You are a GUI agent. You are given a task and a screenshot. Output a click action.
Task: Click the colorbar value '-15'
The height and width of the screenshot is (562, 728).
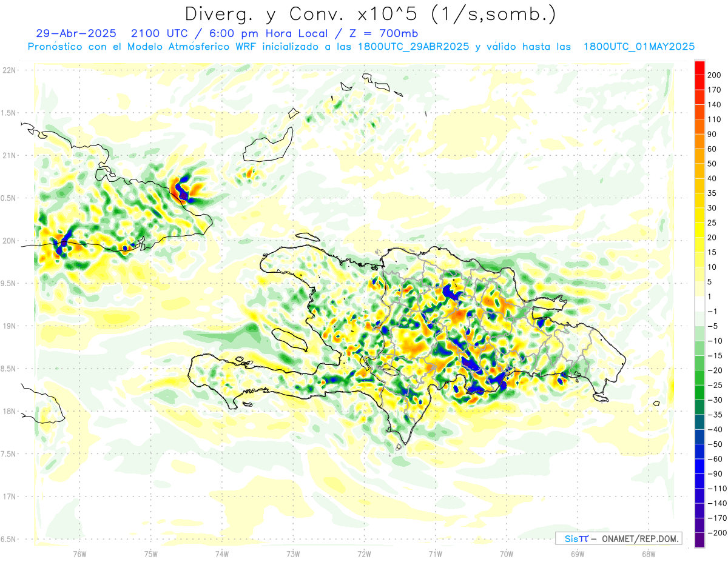point(716,356)
